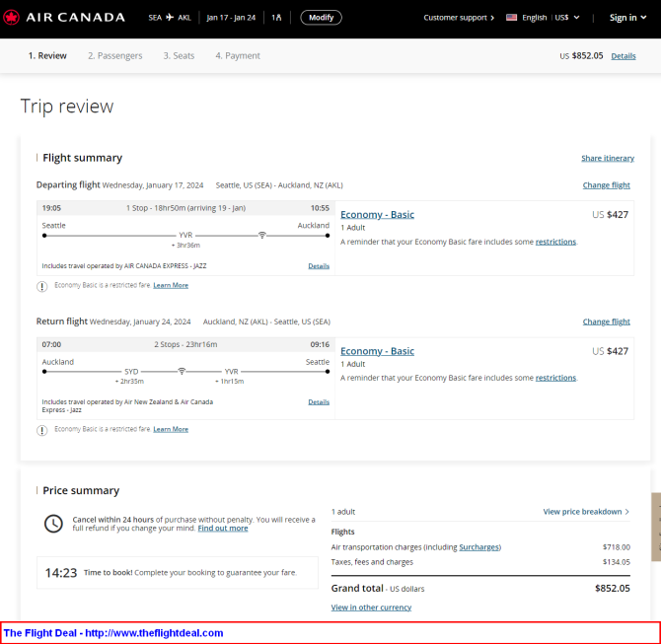Click the exclamation icon under return flight

pyautogui.click(x=42, y=430)
